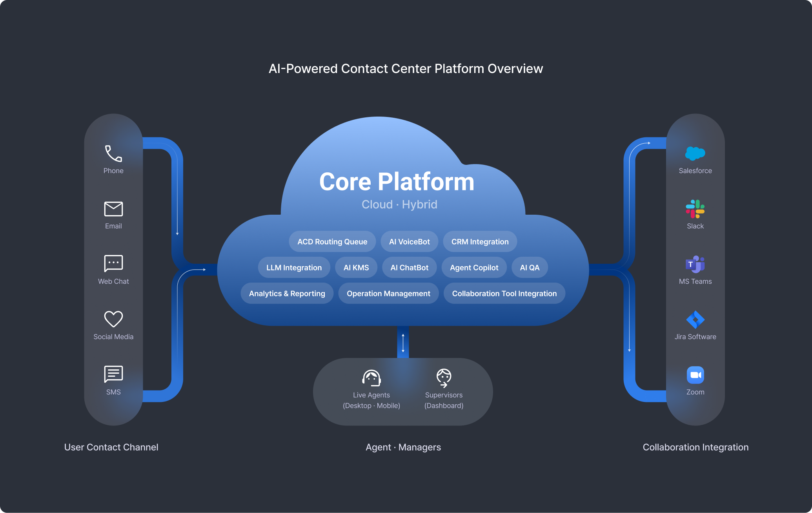Click the SMS message icon
Screen dimensions: 812x513
[113, 374]
